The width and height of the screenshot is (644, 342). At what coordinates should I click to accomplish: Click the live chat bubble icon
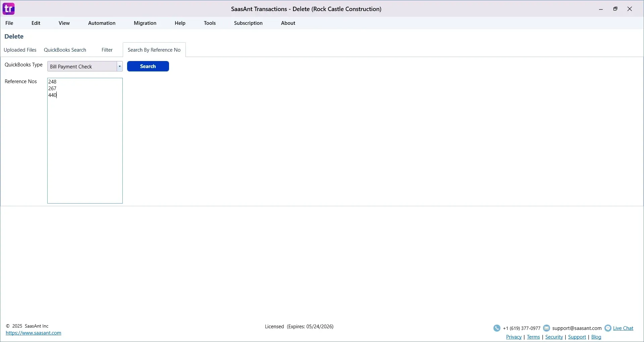[608, 328]
